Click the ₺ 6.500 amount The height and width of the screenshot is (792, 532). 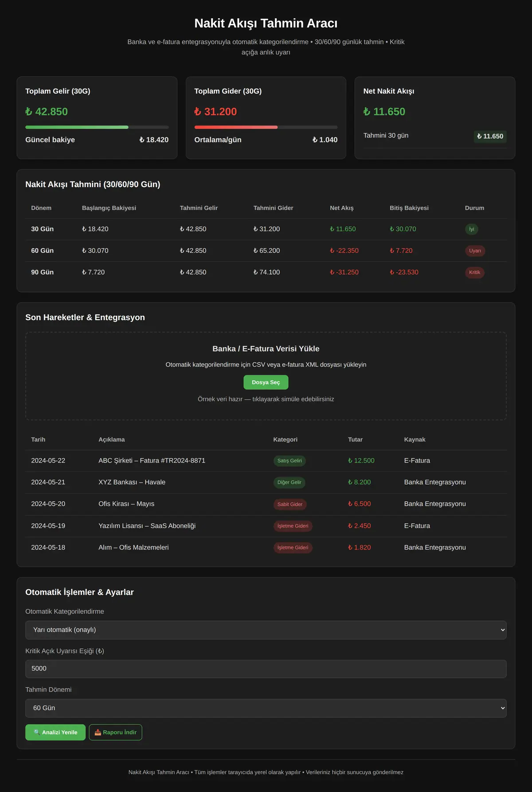[360, 504]
